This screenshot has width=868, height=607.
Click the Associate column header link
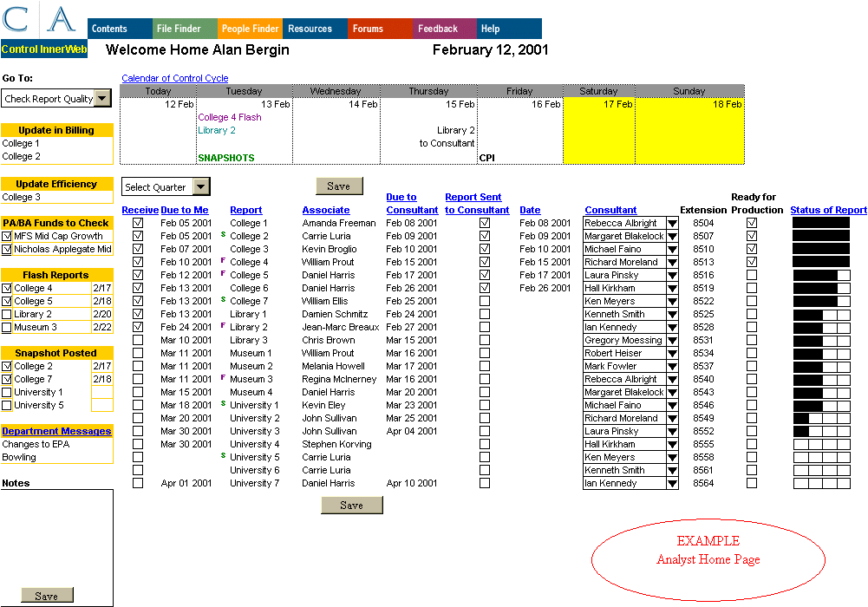coord(326,210)
